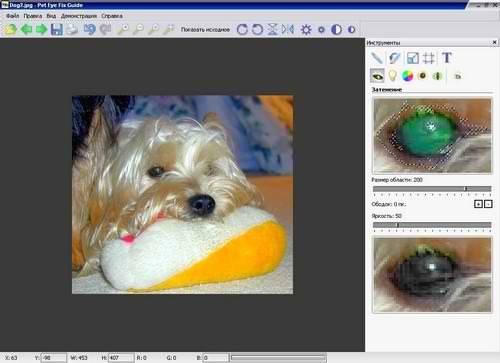Select the eye darkening tool

pos(377,76)
